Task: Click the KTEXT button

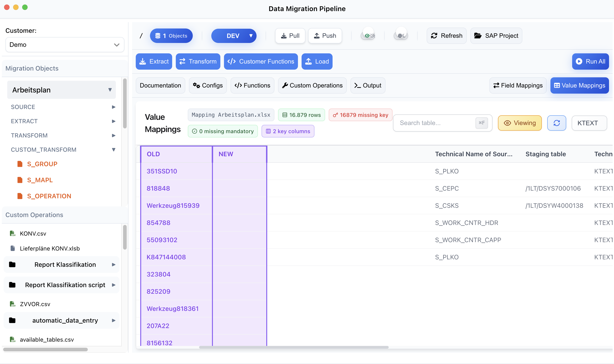Action: tap(589, 123)
